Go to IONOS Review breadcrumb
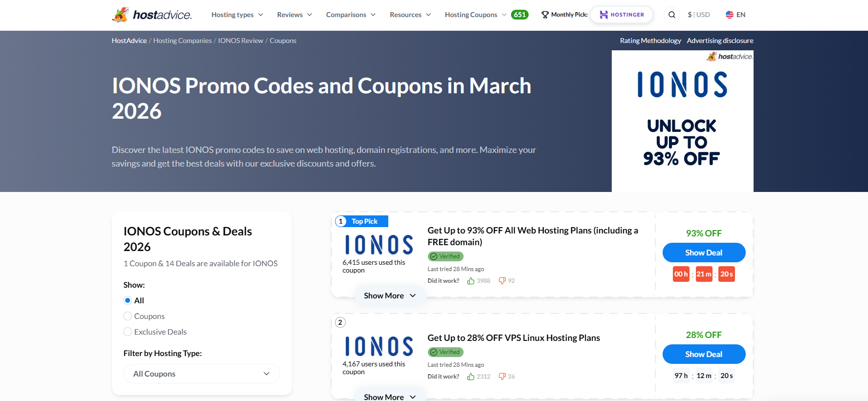The image size is (868, 401). point(241,41)
